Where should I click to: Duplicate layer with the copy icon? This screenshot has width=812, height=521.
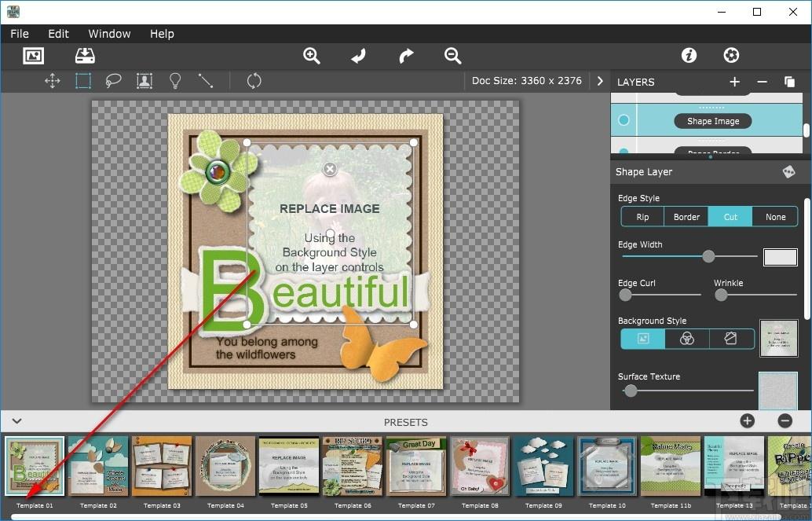point(789,82)
